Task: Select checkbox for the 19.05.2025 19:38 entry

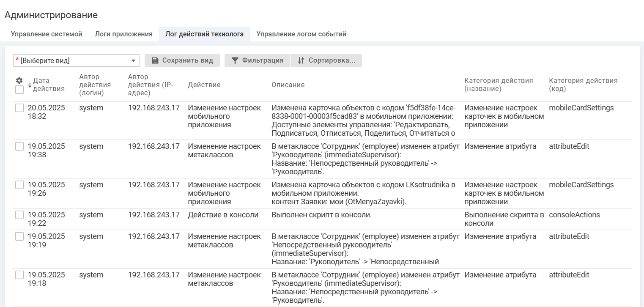Action: [x=19, y=146]
